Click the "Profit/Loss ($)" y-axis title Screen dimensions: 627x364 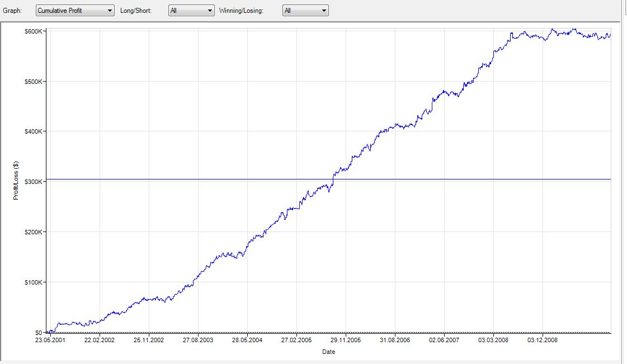click(x=17, y=181)
